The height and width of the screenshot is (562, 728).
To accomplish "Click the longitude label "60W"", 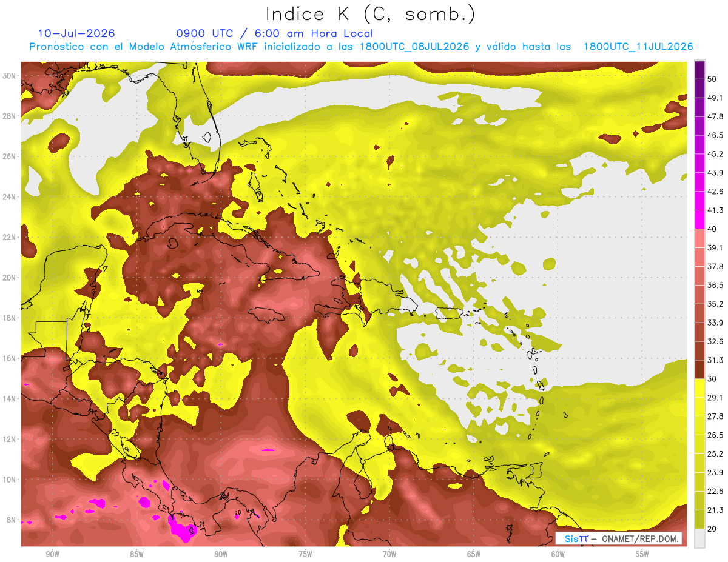I will 558,554.
